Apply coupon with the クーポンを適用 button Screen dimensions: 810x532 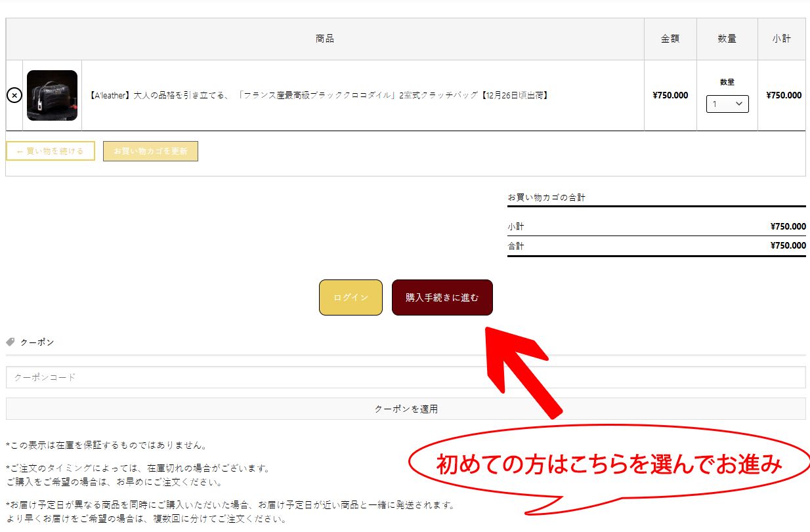[x=406, y=409]
